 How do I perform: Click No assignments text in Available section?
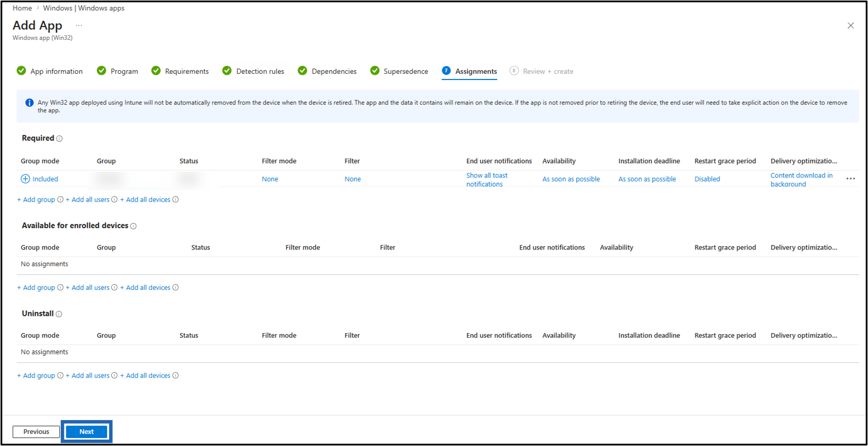44,264
